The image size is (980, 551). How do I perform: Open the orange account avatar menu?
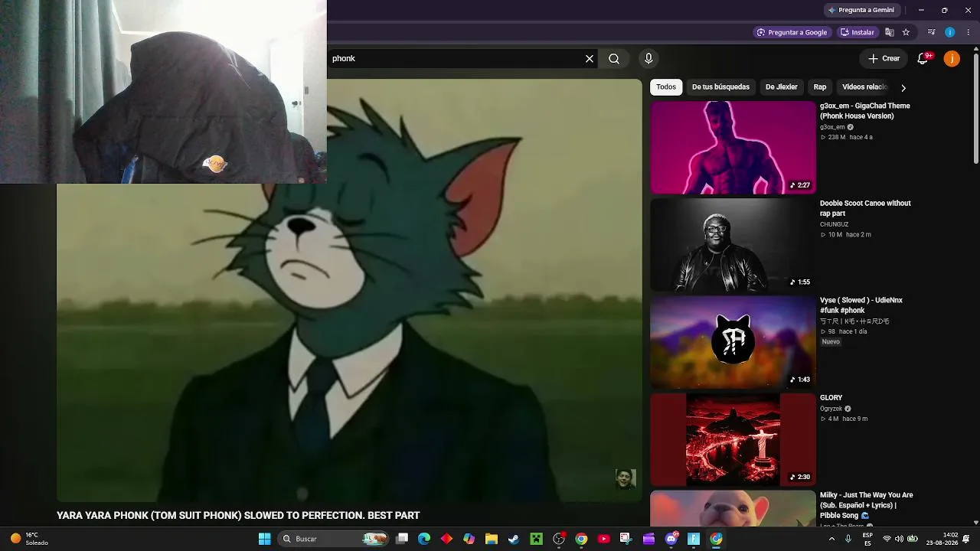pos(952,59)
